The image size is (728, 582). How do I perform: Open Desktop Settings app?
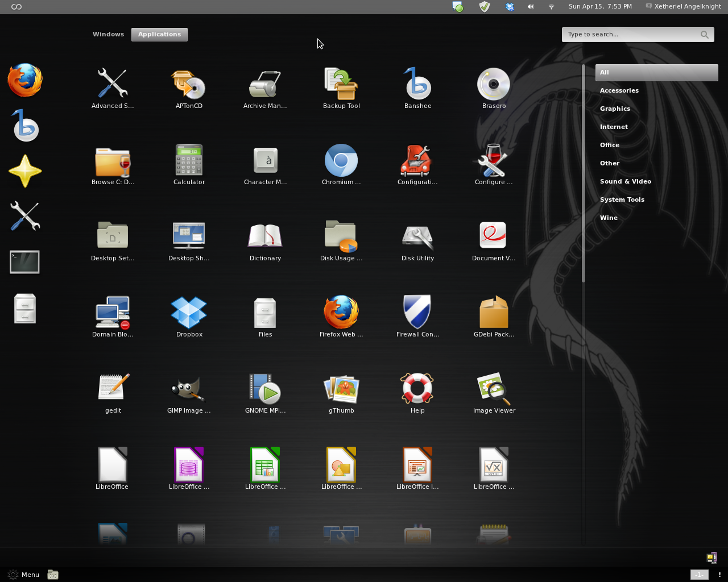(x=113, y=235)
